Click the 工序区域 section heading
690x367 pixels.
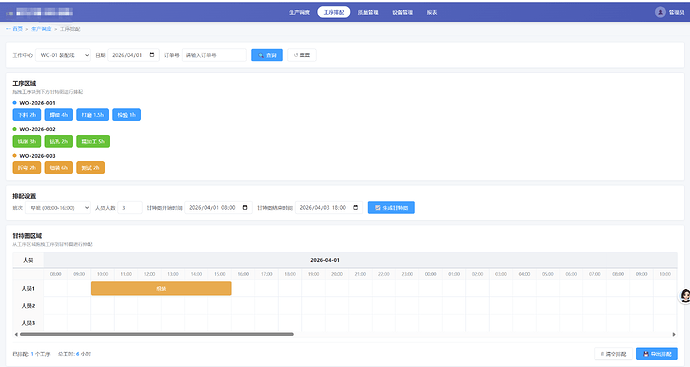[24, 84]
